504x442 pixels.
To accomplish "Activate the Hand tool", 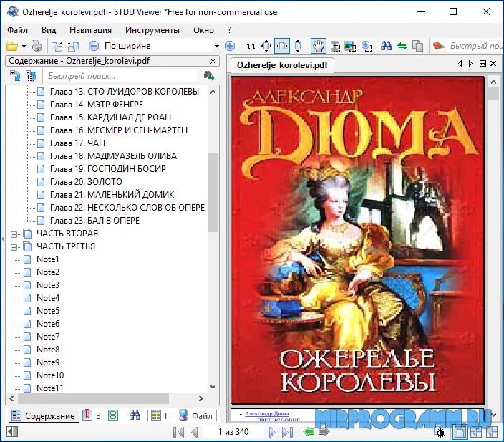I will pos(319,46).
